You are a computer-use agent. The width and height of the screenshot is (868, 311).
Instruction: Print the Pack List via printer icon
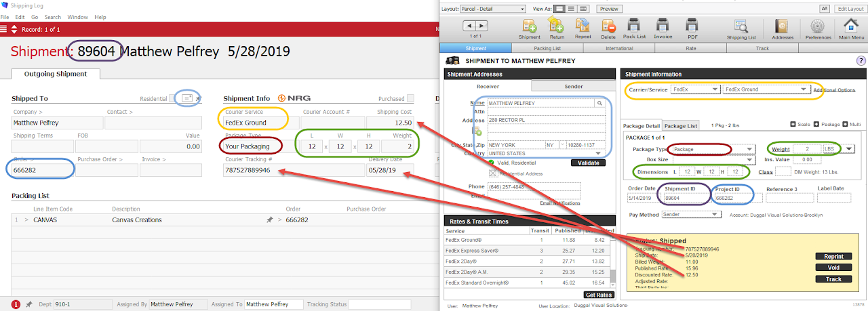coord(635,26)
